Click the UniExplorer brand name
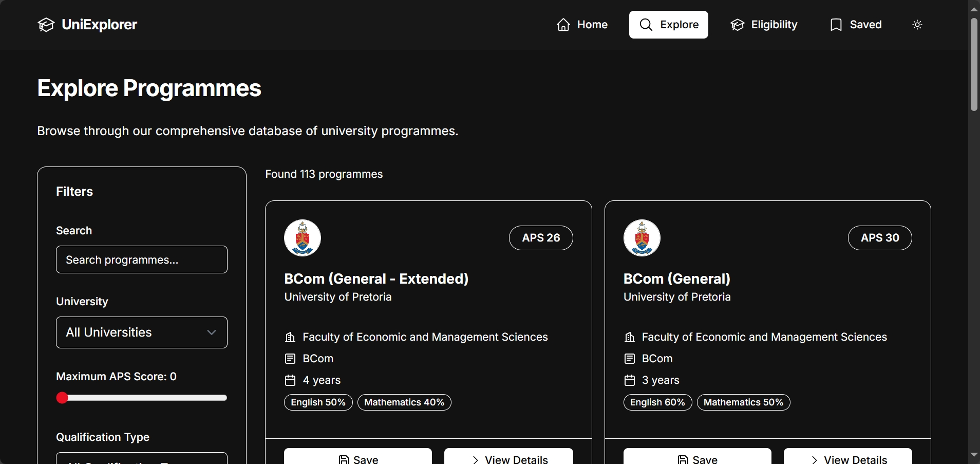This screenshot has height=464, width=980. (x=99, y=25)
